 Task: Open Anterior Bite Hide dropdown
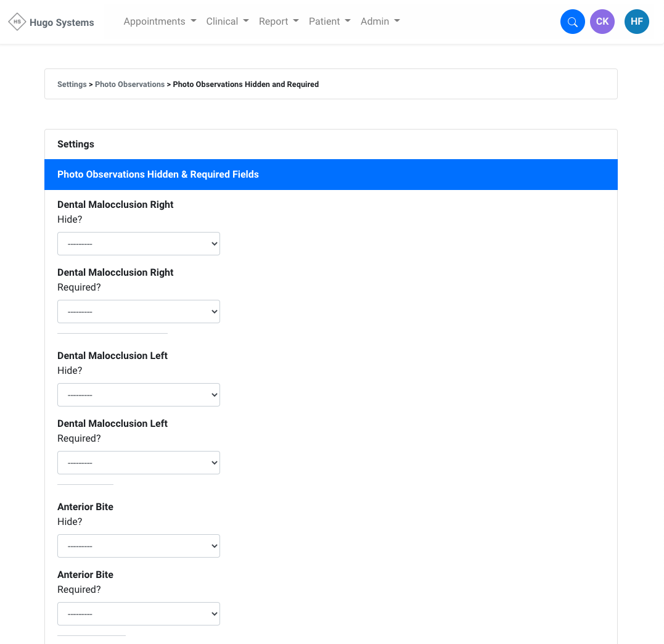(x=139, y=546)
